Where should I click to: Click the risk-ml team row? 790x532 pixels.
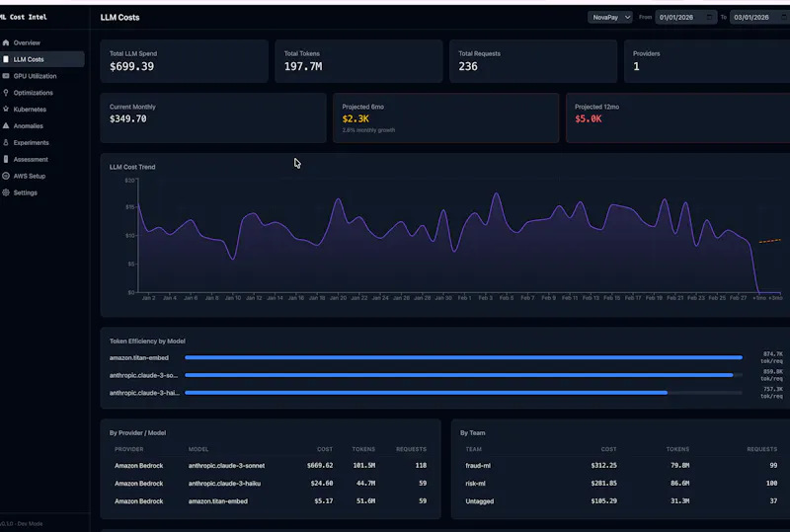tap(622, 484)
